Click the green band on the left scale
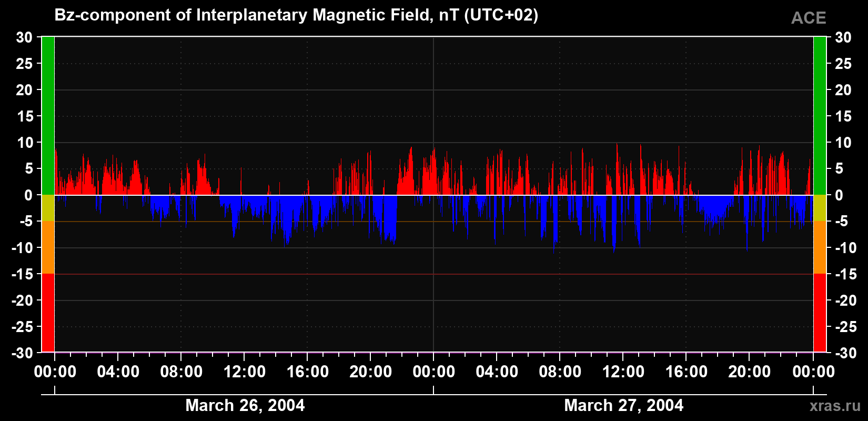The image size is (868, 421). [x=48, y=116]
